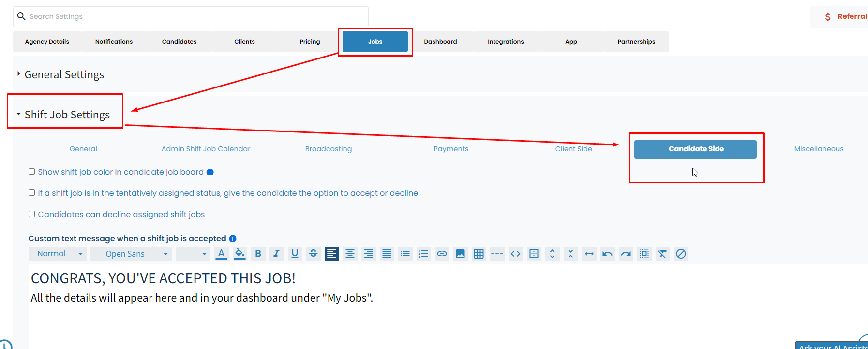Switch to the Candidates settings tab
The width and height of the screenshot is (868, 349).
coord(179,42)
